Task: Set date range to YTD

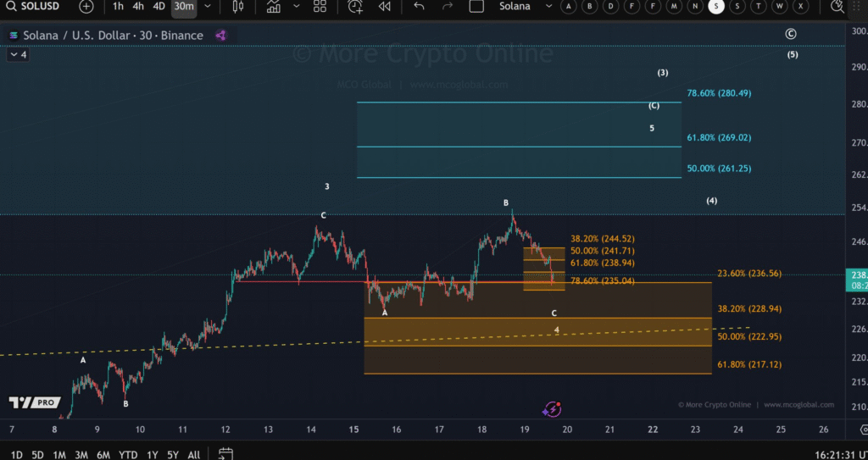Action: 128,455
